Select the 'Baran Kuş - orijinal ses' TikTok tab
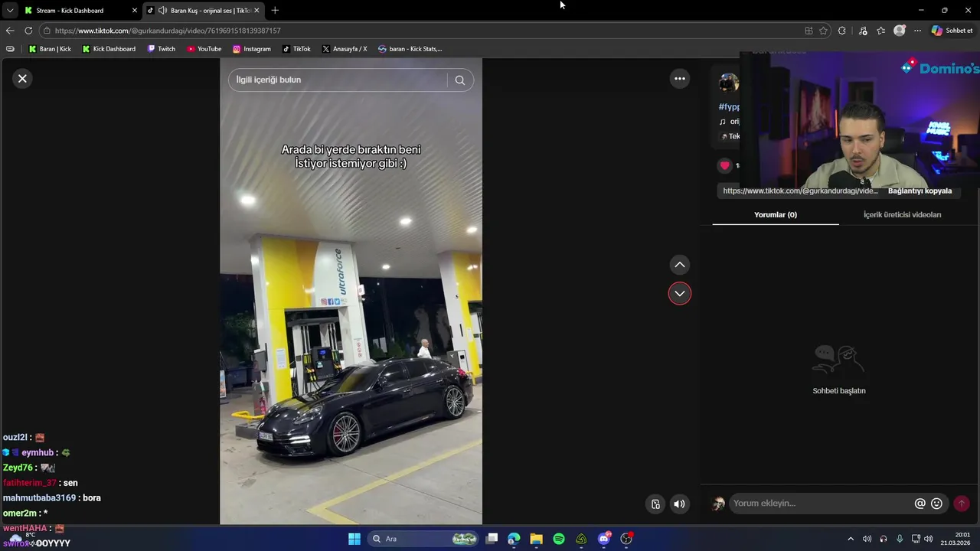 tap(203, 11)
